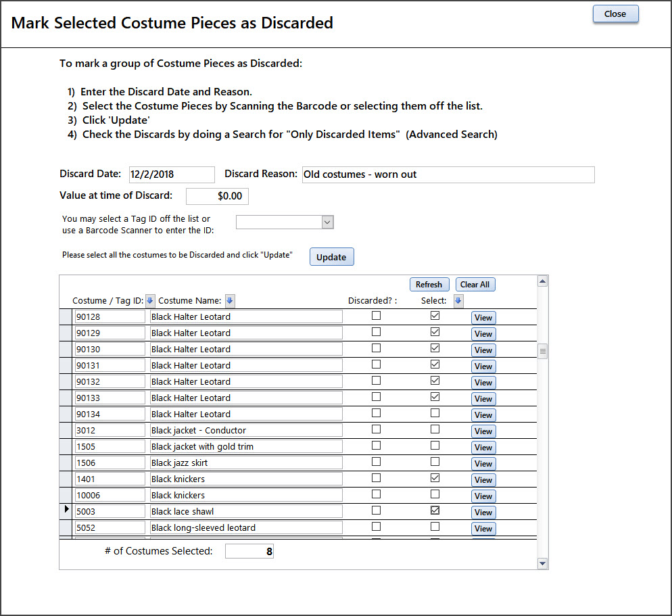View costume 5052 details
Image resolution: width=672 pixels, height=616 pixels.
pyautogui.click(x=483, y=529)
